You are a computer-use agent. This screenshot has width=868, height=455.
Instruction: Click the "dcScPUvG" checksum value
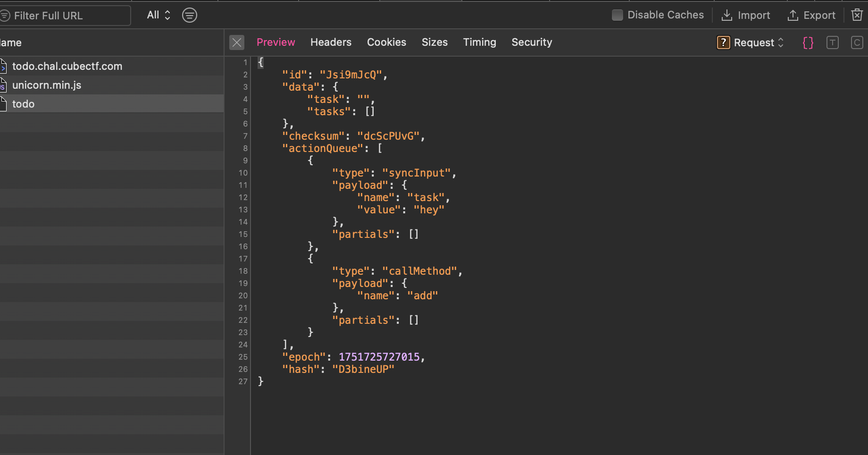[x=388, y=136]
